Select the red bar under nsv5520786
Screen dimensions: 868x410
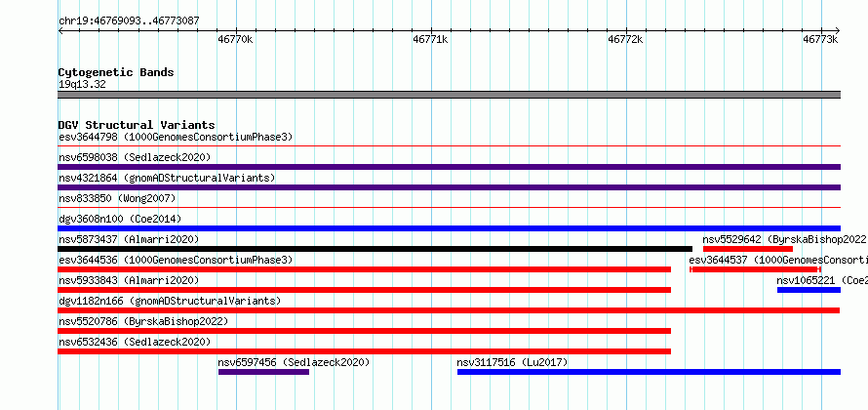(x=364, y=331)
